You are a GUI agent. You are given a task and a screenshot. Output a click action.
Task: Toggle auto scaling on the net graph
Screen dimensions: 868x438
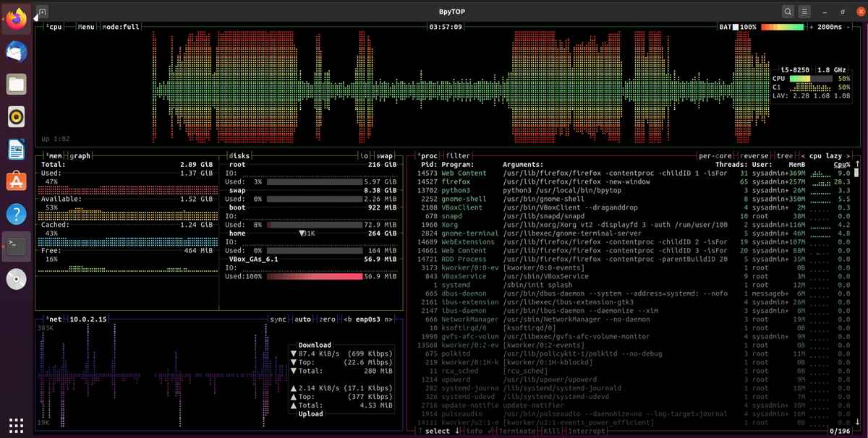point(302,319)
